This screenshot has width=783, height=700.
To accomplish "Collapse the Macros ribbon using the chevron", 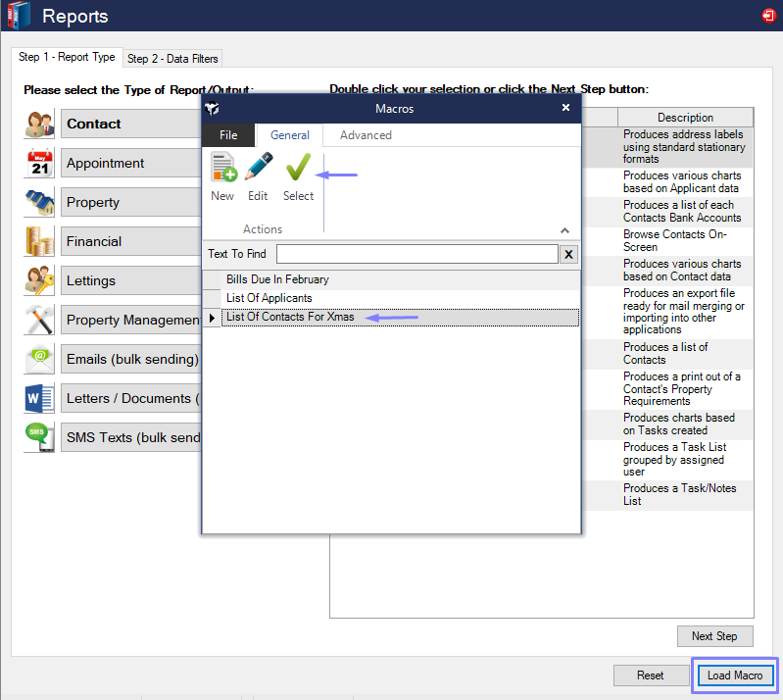I will click(x=564, y=230).
